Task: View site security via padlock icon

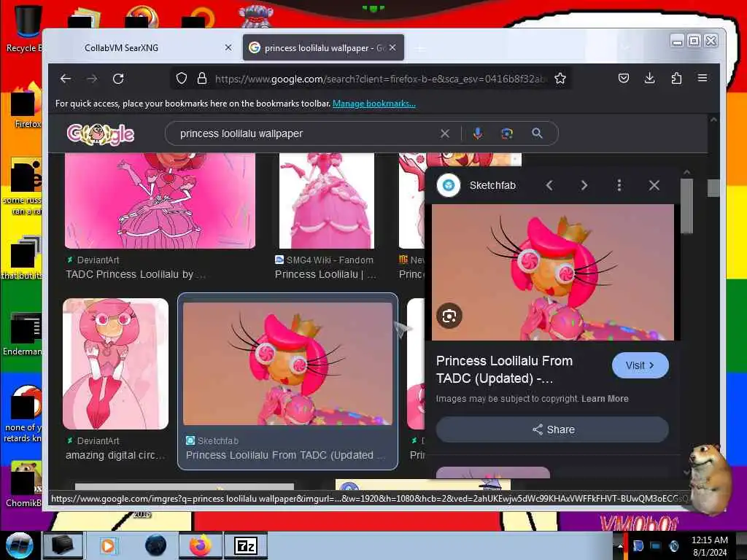Action: click(202, 78)
